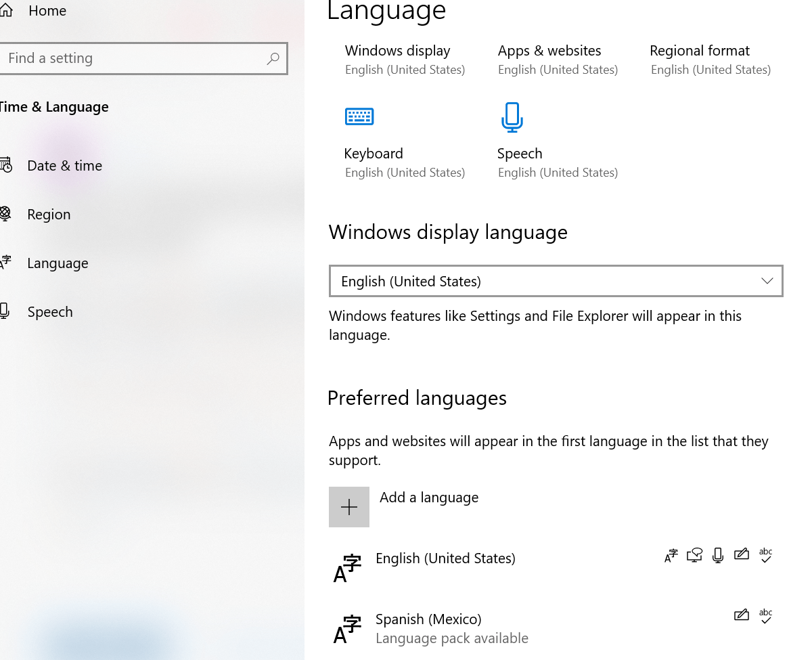Open the Speech settings page
This screenshot has height=660, width=812.
(50, 312)
